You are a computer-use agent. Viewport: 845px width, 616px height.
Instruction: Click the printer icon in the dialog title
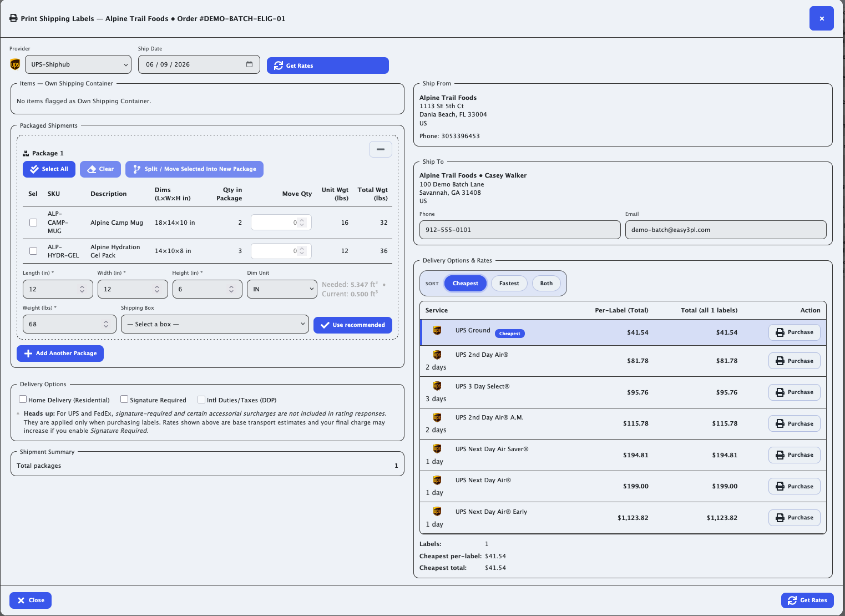[13, 18]
